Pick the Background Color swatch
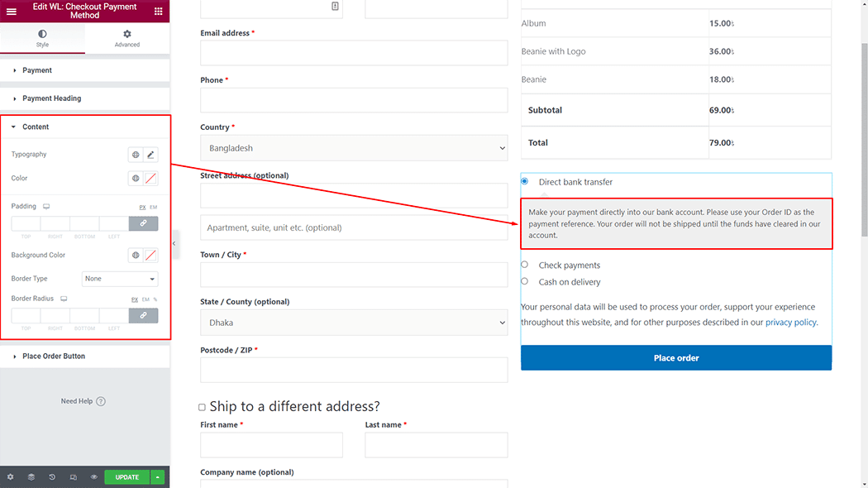The width and height of the screenshot is (868, 488). click(150, 256)
